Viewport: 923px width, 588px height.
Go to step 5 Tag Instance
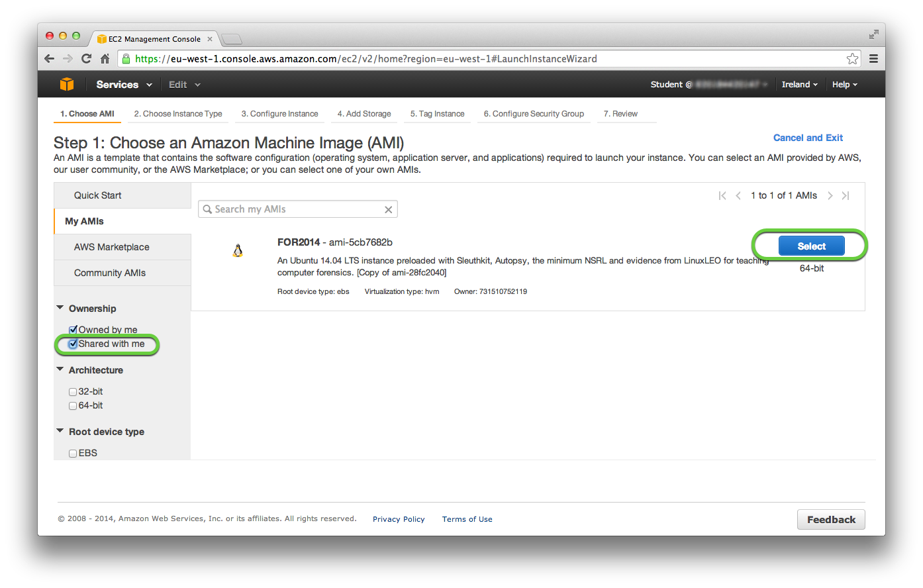pyautogui.click(x=437, y=114)
